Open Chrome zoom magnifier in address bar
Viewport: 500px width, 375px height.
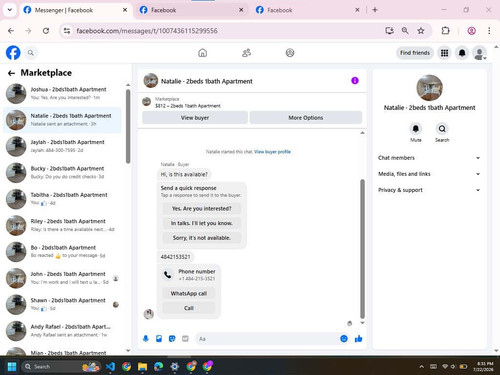(x=405, y=31)
